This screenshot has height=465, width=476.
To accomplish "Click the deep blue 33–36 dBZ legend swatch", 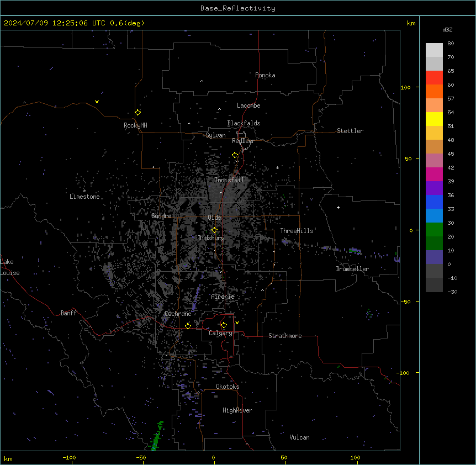I will tap(434, 202).
